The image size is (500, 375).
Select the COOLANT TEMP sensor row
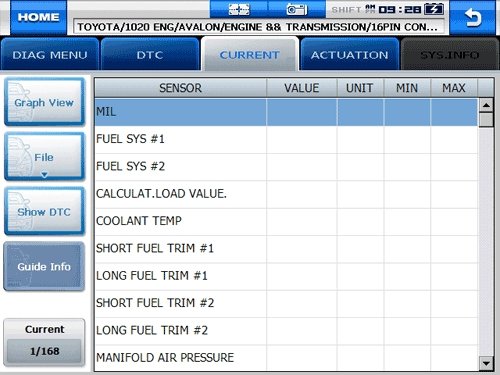[x=286, y=221]
